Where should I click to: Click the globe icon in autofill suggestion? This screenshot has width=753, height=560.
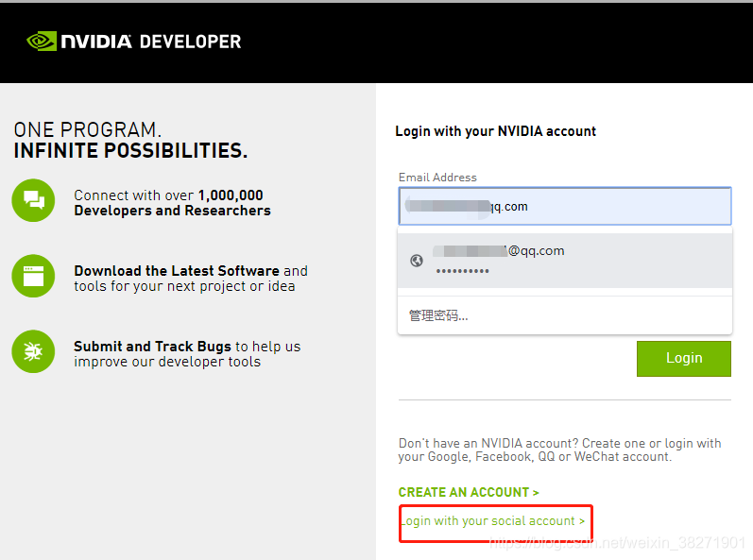tap(417, 261)
